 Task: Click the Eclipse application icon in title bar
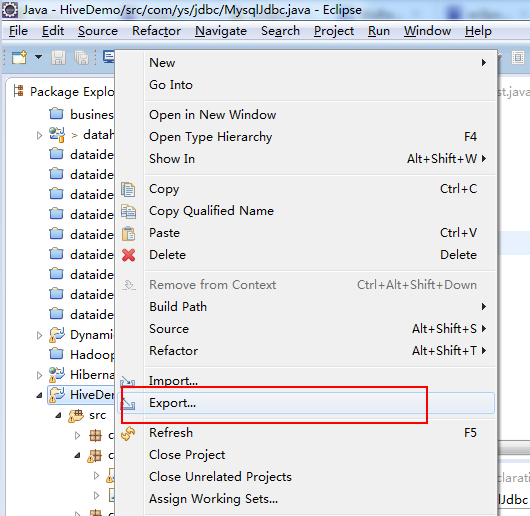pyautogui.click(x=10, y=9)
